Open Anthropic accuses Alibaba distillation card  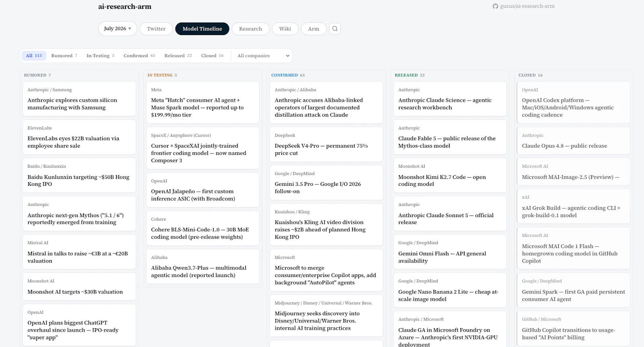[x=326, y=103]
